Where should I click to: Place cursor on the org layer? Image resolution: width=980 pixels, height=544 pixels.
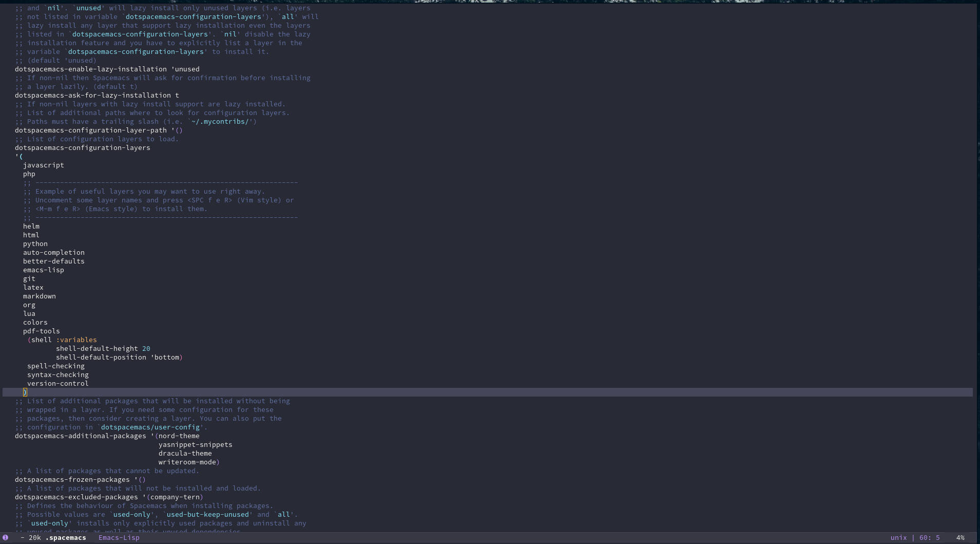[x=29, y=305]
